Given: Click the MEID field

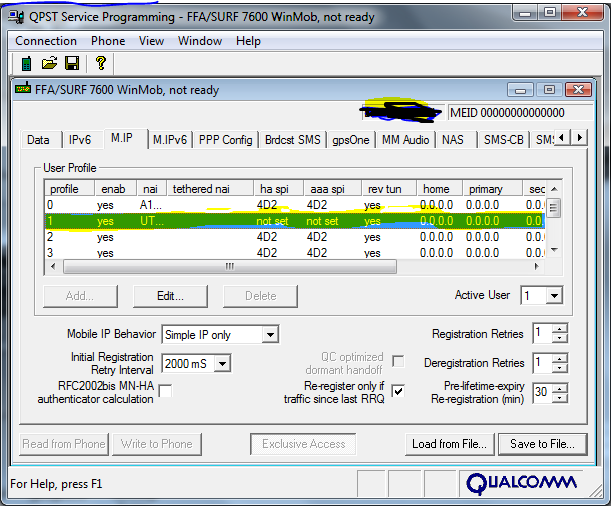Looking at the screenshot, I should (521, 113).
